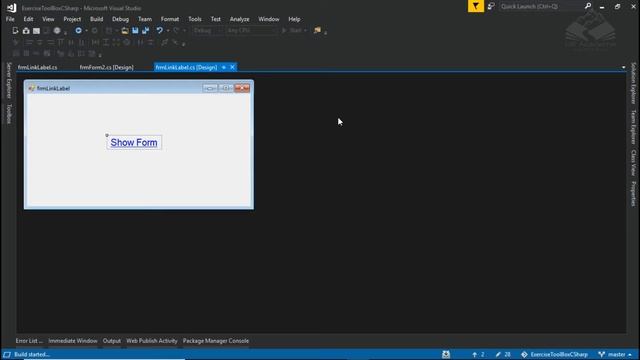Click the Redo arrow icon

click(176, 31)
